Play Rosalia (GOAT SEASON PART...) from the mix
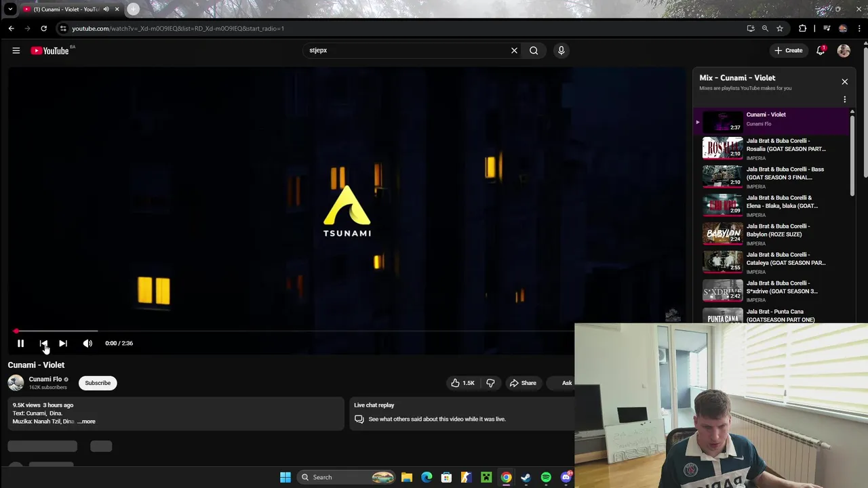The image size is (868, 488). point(771,149)
